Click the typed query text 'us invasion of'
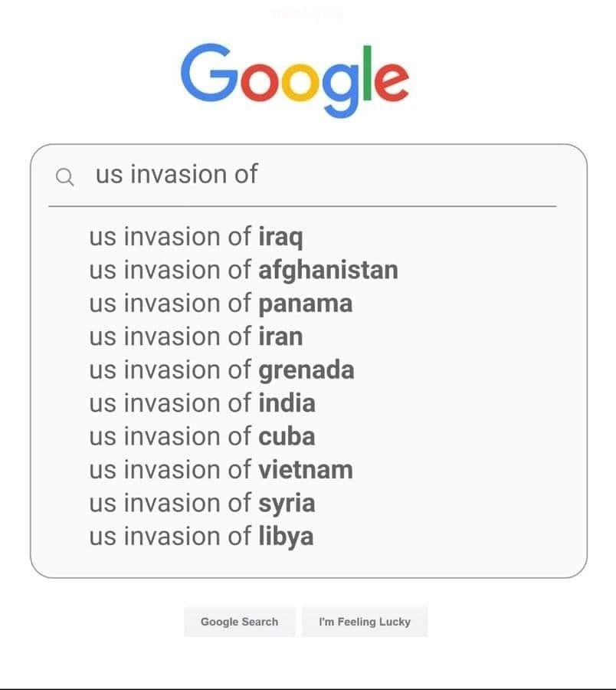616x690 pixels. [176, 175]
